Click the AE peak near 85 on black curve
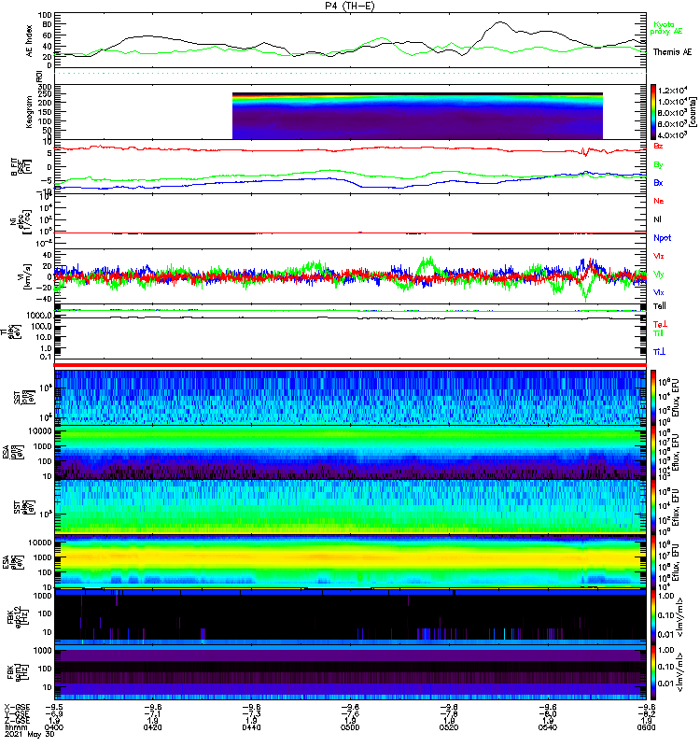700x747 pixels. (500, 21)
